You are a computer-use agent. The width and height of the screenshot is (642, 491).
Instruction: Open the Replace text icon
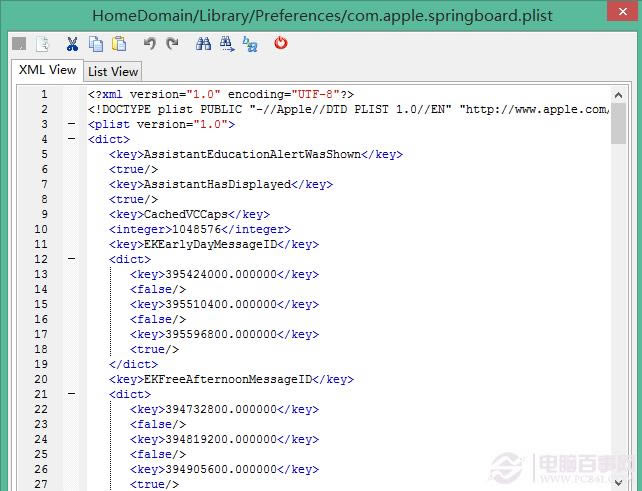coord(250,44)
